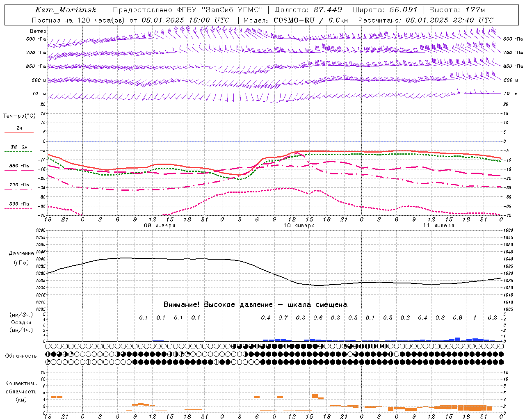Click the 0.9 precipitation amount value
This screenshot has height=420, width=525.
point(458,318)
